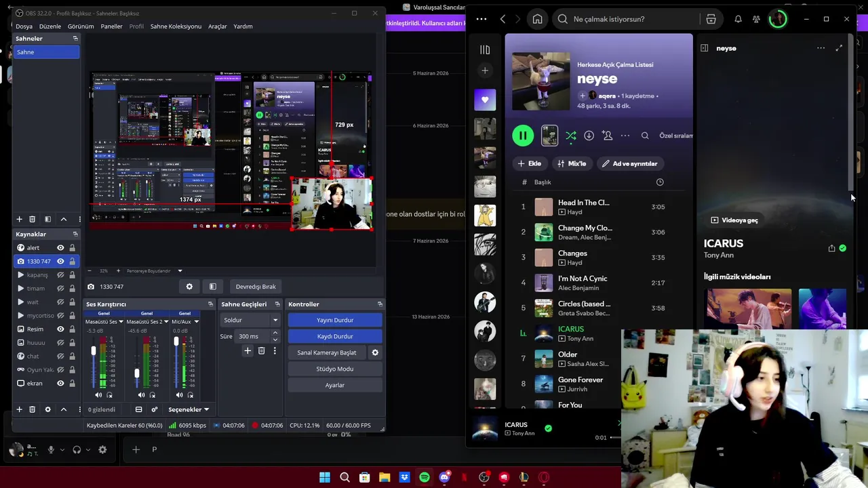Open Masaüstü Ses 2 channel dropdown arrow

(x=165, y=321)
